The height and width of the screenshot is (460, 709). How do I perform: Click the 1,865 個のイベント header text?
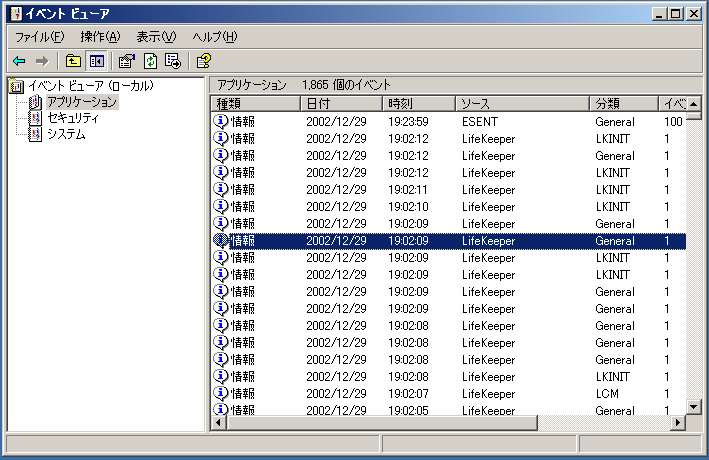point(346,85)
